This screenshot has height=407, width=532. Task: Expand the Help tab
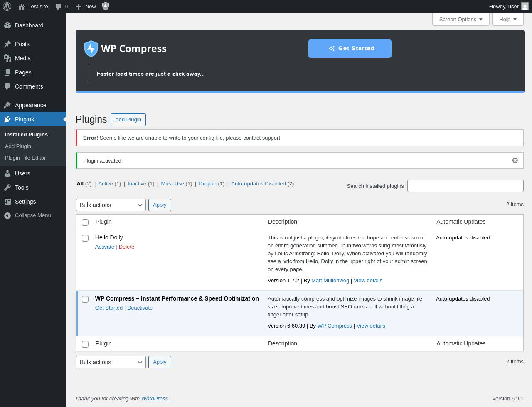click(508, 20)
